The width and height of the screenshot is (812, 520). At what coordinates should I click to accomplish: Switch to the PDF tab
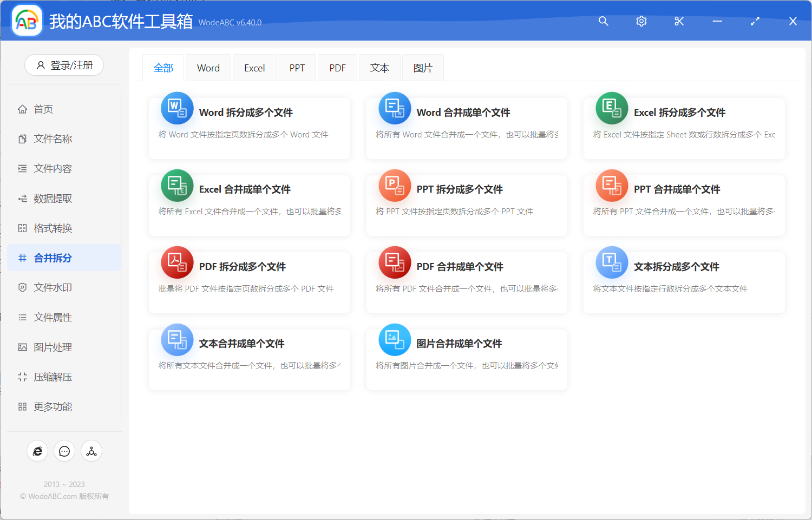(337, 67)
